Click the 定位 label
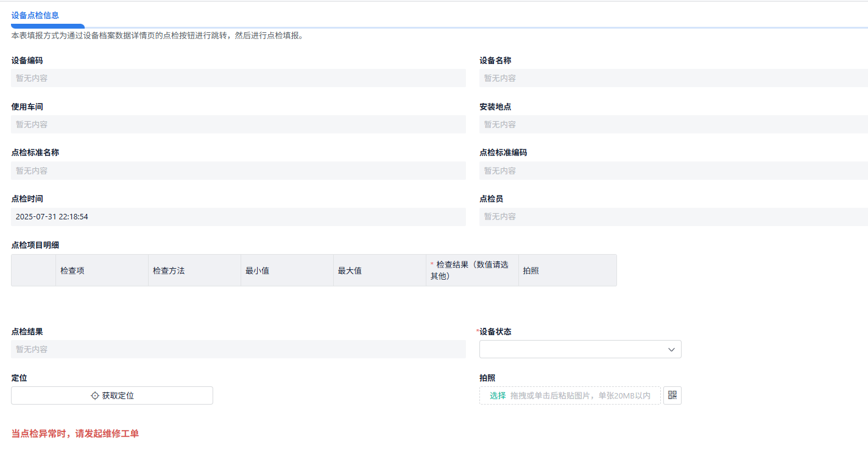The width and height of the screenshot is (868, 457). point(19,378)
